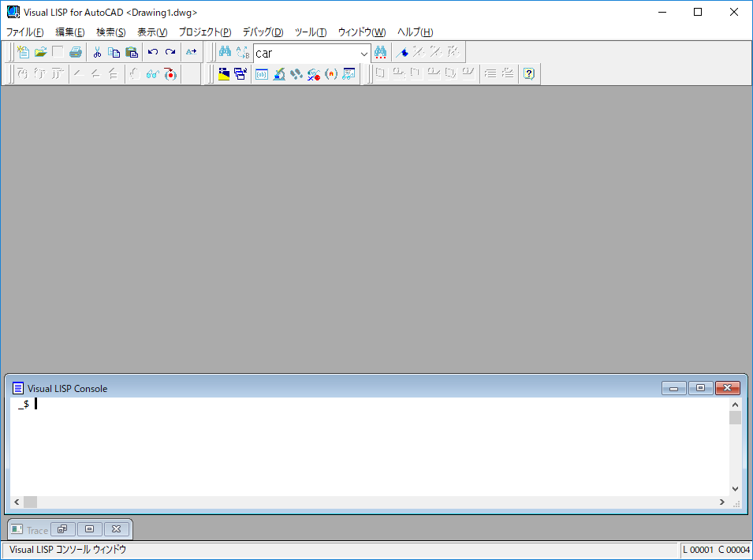Undo the last action
The width and height of the screenshot is (753, 560).
153,52
